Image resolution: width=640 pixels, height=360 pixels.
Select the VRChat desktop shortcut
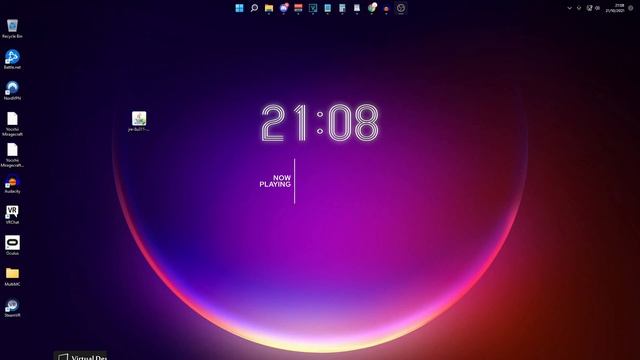coord(12,215)
